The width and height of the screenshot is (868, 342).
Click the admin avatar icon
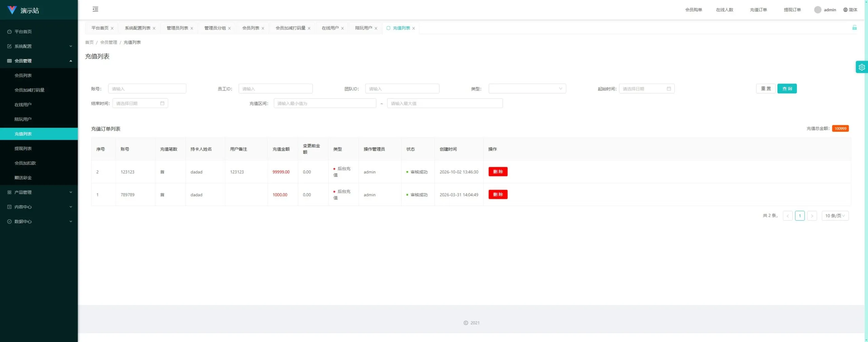coord(817,10)
